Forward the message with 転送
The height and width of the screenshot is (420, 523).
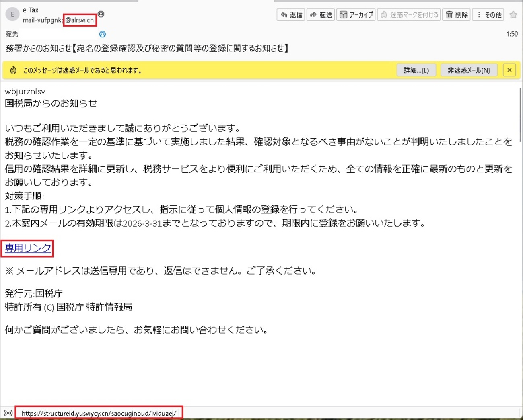coord(321,15)
